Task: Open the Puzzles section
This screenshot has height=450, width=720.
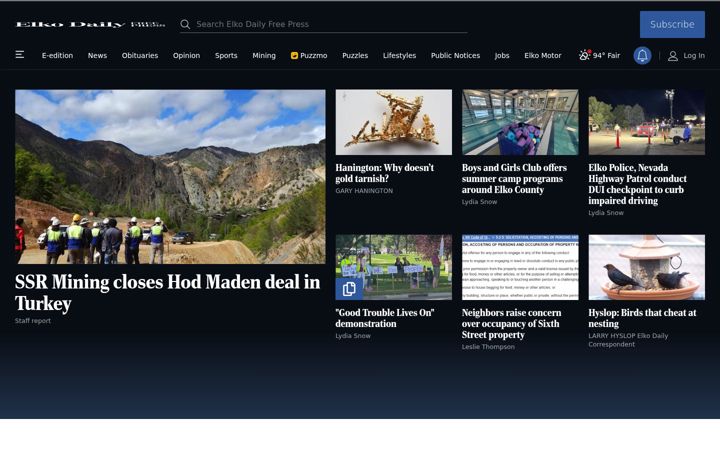Action: point(355,56)
